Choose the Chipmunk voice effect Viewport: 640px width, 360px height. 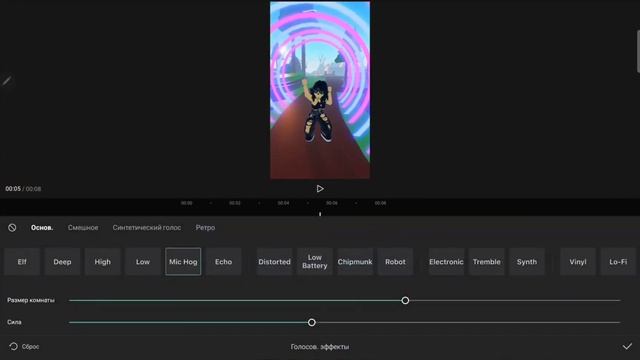tap(355, 262)
